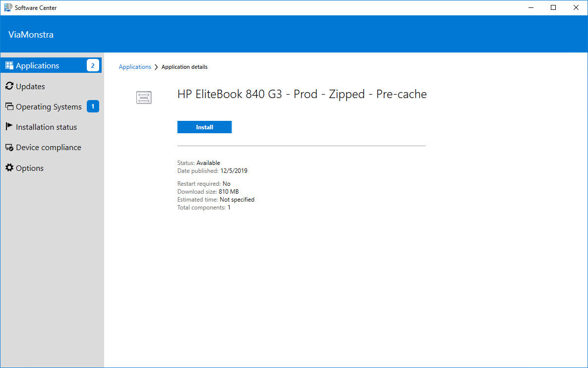Click the HP EliteBook package icon
The width and height of the screenshot is (588, 368).
point(144,98)
